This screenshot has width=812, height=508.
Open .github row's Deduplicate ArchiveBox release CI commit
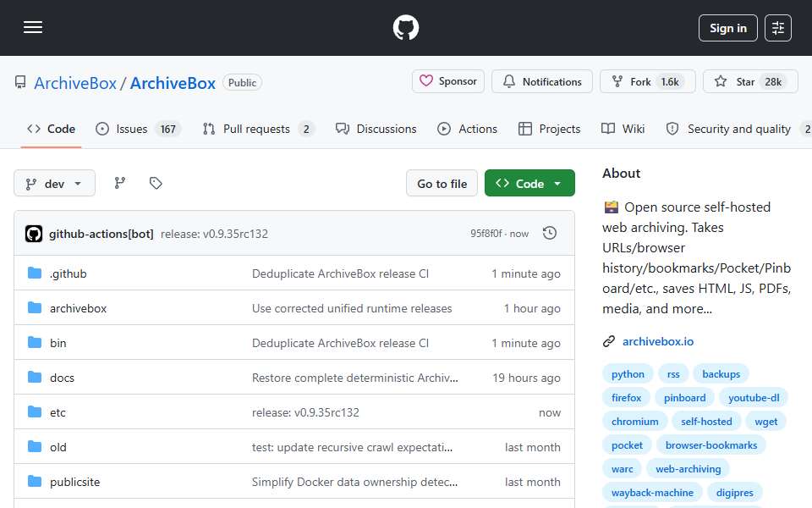click(340, 273)
